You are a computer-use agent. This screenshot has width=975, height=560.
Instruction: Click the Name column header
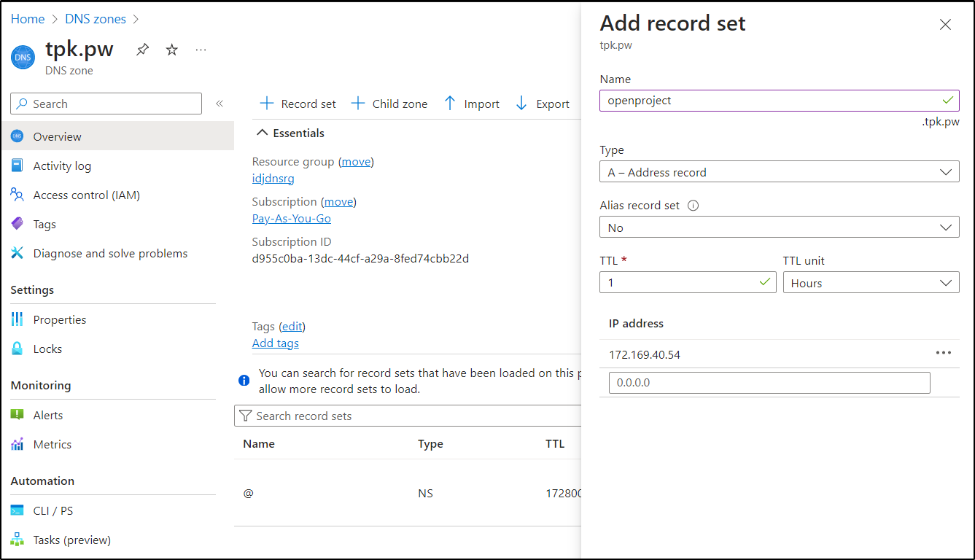[x=259, y=443]
